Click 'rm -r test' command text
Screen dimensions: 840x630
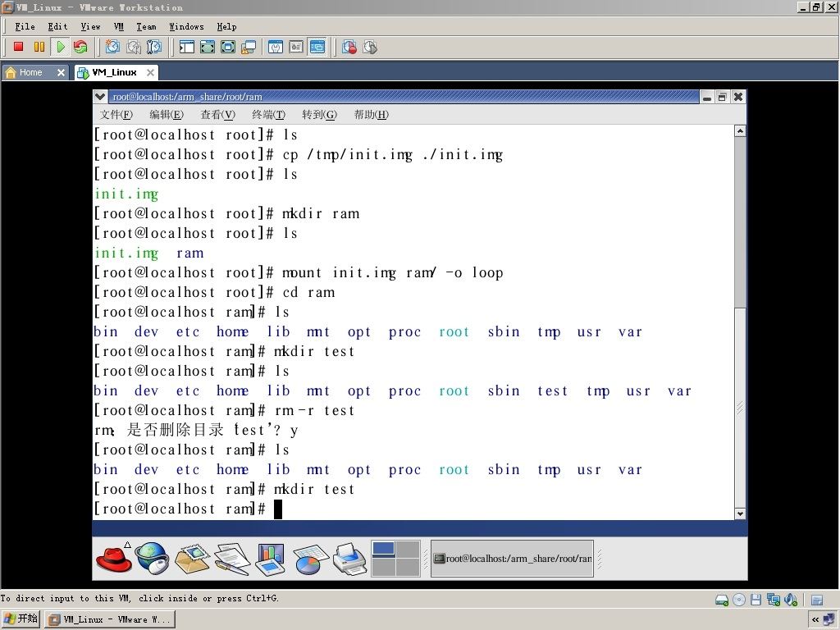click(314, 410)
